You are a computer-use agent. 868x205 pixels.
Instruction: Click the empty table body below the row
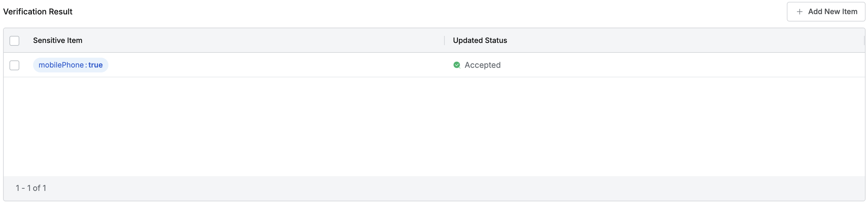coord(434,127)
